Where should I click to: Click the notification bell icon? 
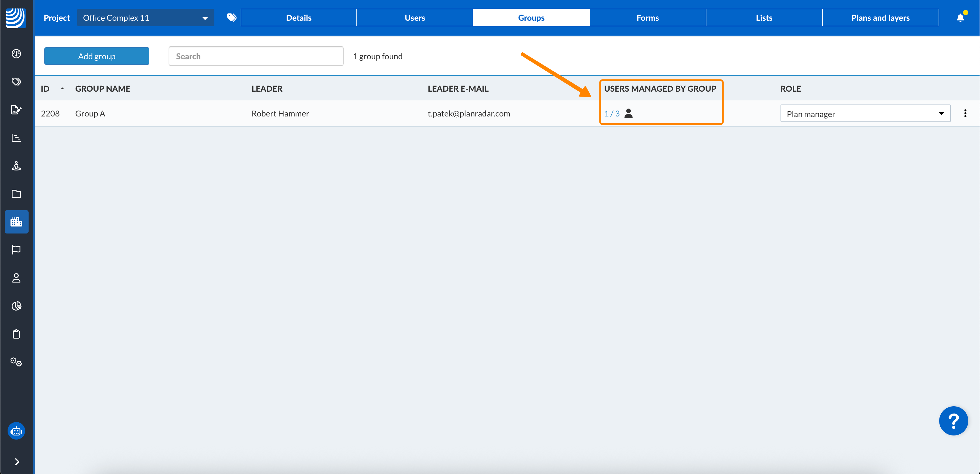pyautogui.click(x=960, y=18)
